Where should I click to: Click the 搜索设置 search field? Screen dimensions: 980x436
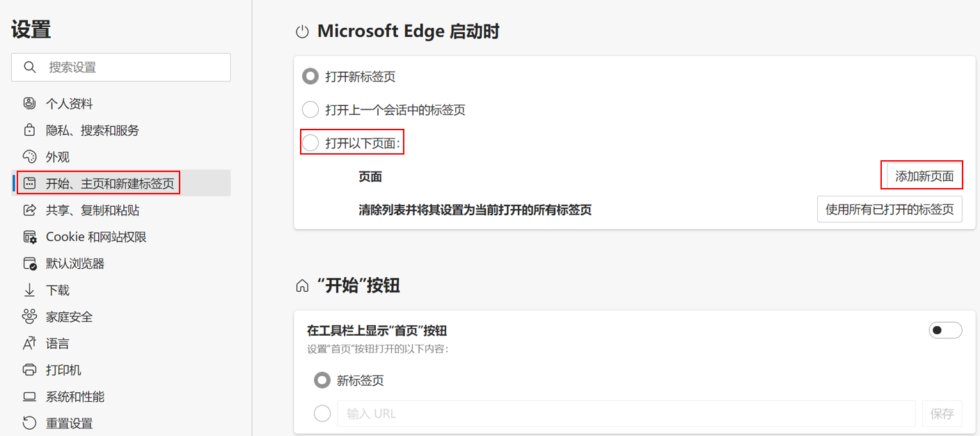tap(132, 68)
